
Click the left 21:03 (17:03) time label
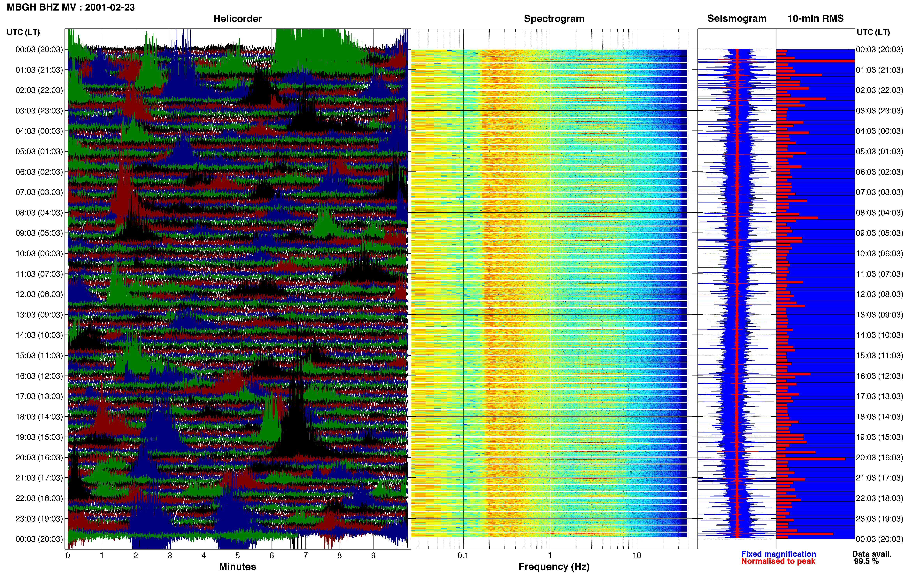tap(39, 478)
